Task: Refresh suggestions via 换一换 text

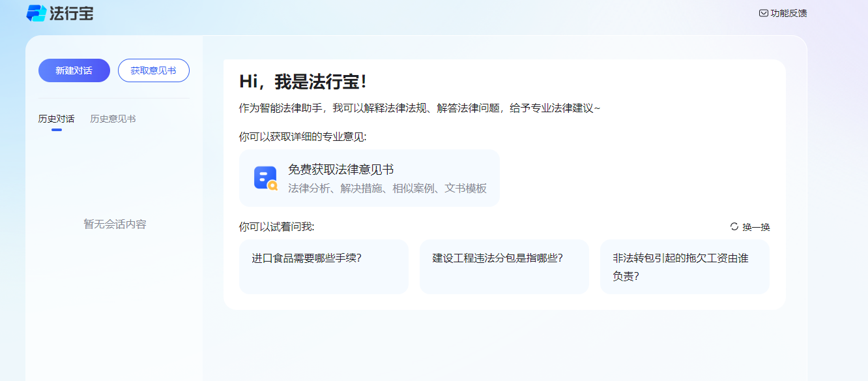Action: pyautogui.click(x=757, y=227)
